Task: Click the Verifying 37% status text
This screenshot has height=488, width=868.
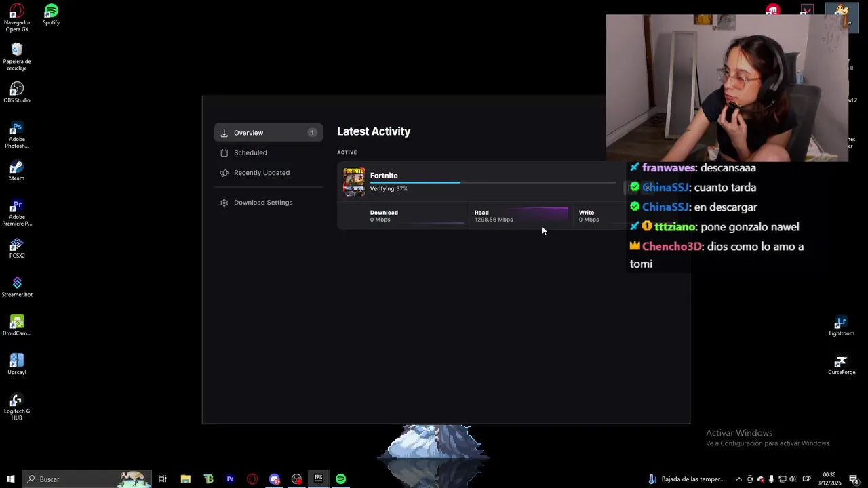Action: click(x=389, y=189)
